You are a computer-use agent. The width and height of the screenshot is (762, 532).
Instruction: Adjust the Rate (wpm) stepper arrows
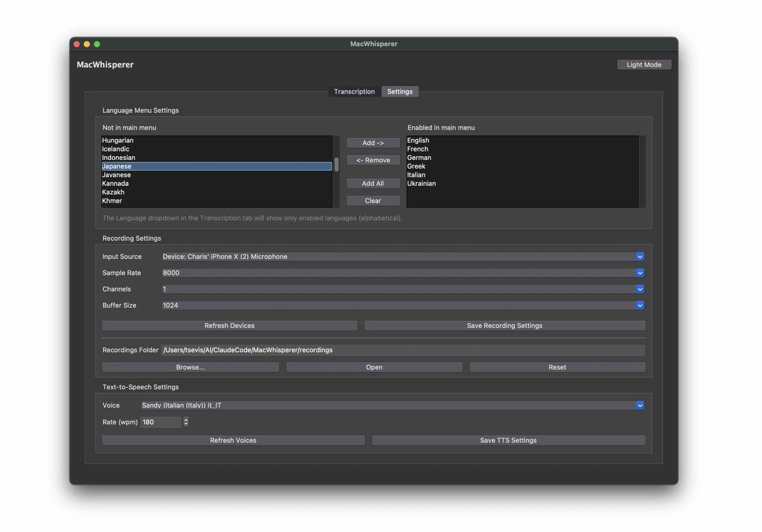click(x=185, y=422)
